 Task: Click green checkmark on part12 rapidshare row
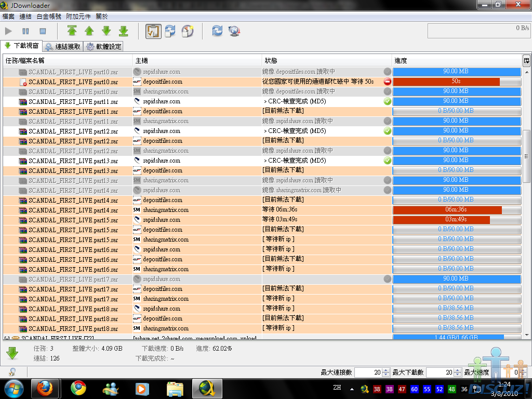pos(387,130)
